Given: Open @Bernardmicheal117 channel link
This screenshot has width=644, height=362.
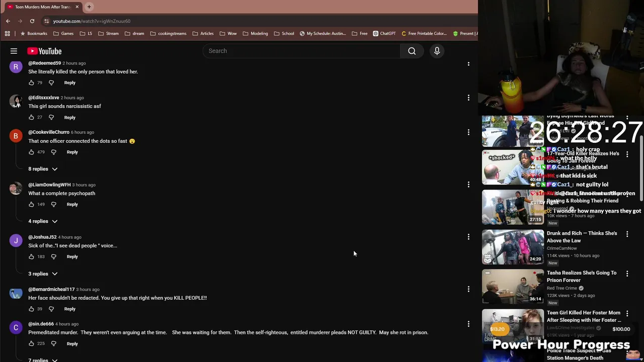Looking at the screenshot, I should (x=51, y=289).
